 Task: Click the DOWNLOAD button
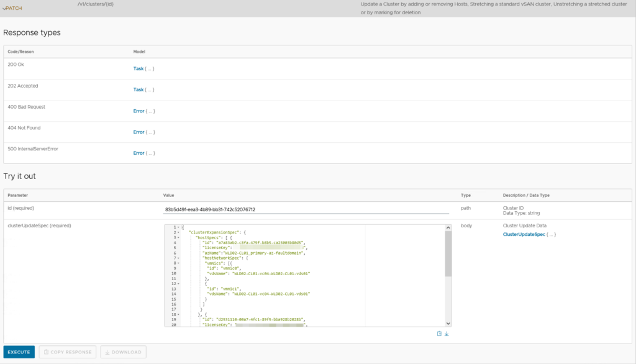123,352
